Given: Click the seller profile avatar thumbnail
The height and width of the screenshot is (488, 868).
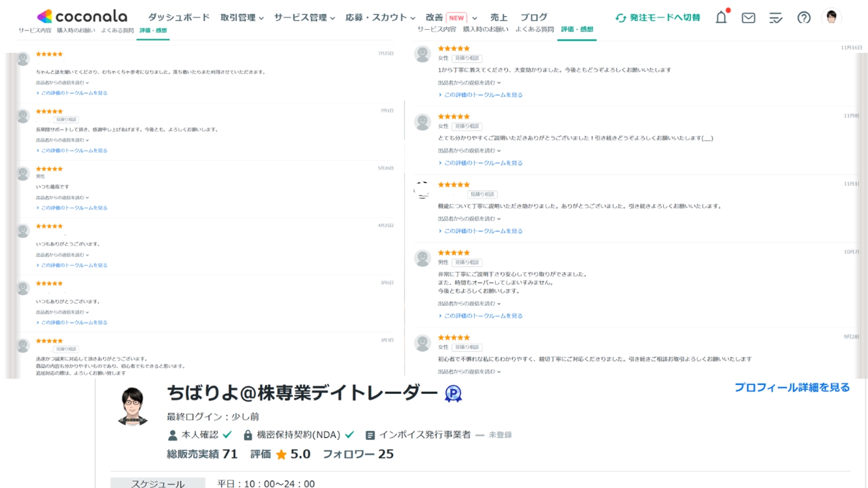Looking at the screenshot, I should [132, 405].
